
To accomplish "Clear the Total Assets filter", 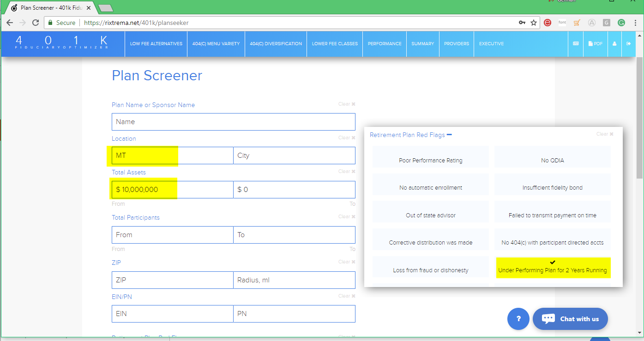I will point(346,171).
